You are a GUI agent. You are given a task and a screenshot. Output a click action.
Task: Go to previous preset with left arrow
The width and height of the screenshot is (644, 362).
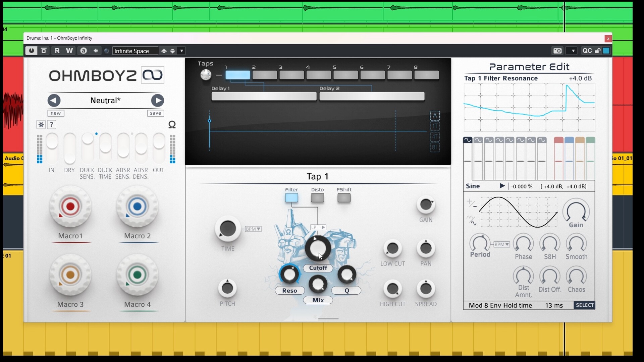pyautogui.click(x=54, y=100)
